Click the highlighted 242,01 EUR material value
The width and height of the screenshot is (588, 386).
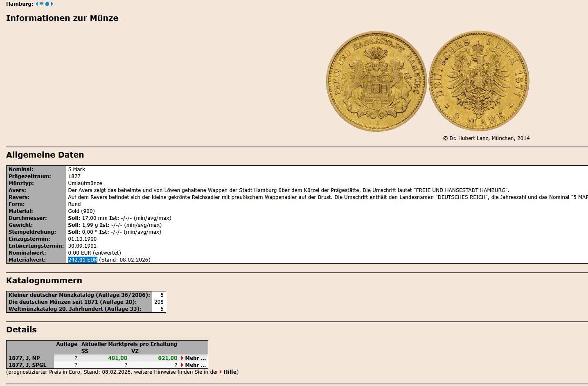coord(83,260)
